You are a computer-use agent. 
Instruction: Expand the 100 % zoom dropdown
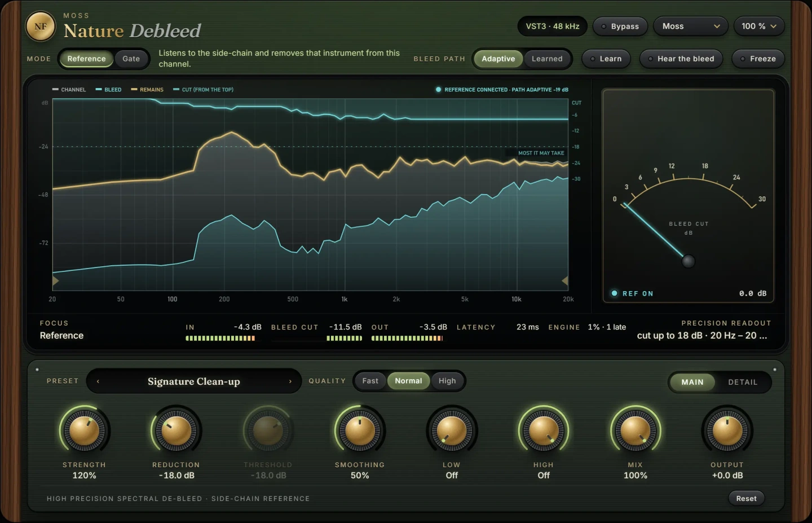tap(759, 27)
